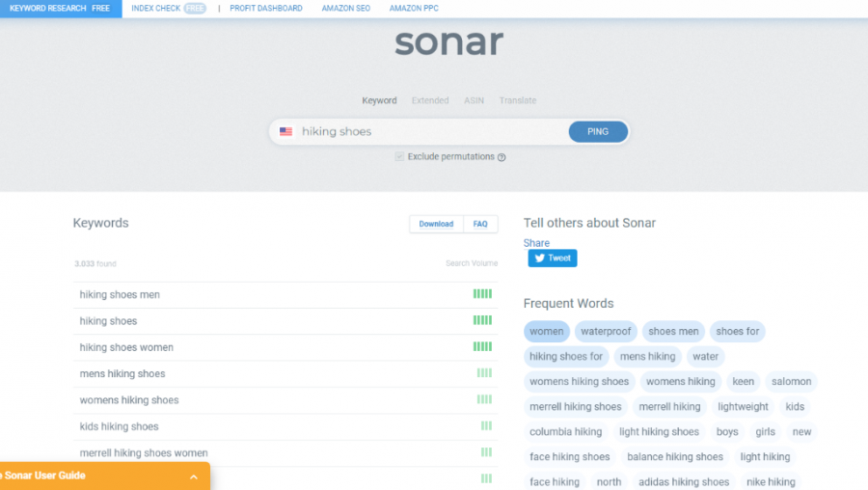Open the Index Check menu item
The width and height of the screenshot is (868, 490).
point(168,9)
